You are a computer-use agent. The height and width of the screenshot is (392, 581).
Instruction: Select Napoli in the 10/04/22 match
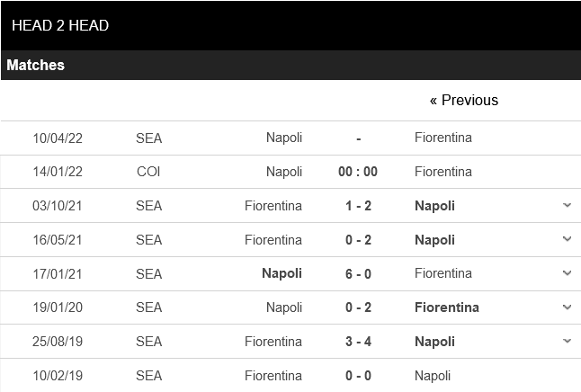click(x=284, y=138)
